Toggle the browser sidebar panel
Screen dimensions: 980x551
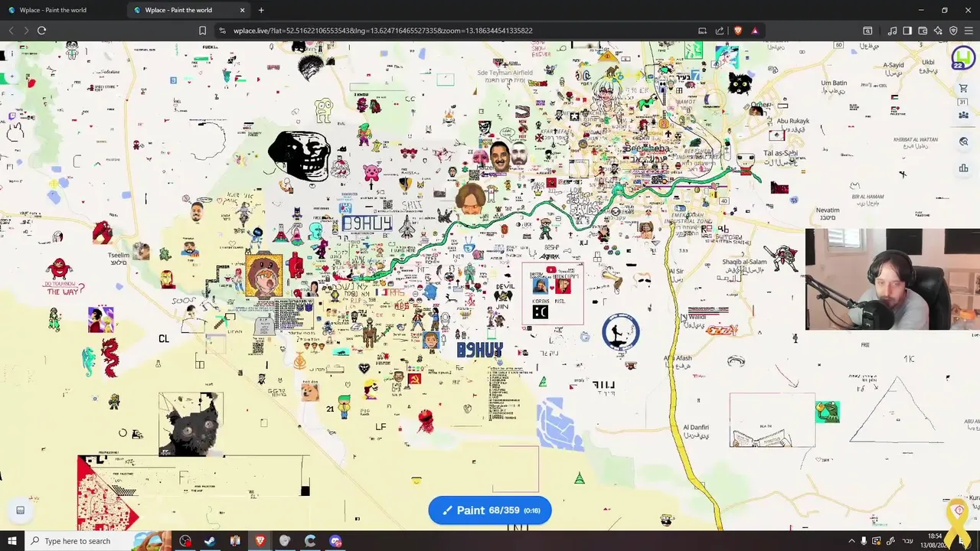click(x=907, y=31)
